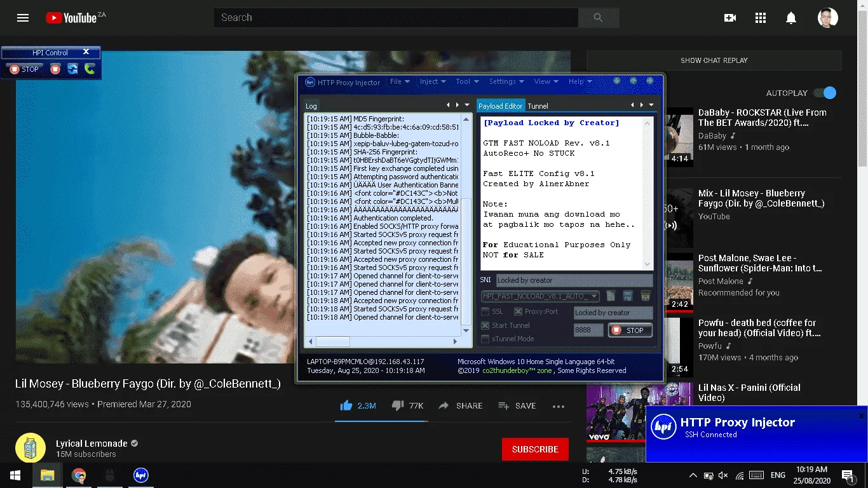Click the proxy 'Locked by creator' field

[x=613, y=313]
